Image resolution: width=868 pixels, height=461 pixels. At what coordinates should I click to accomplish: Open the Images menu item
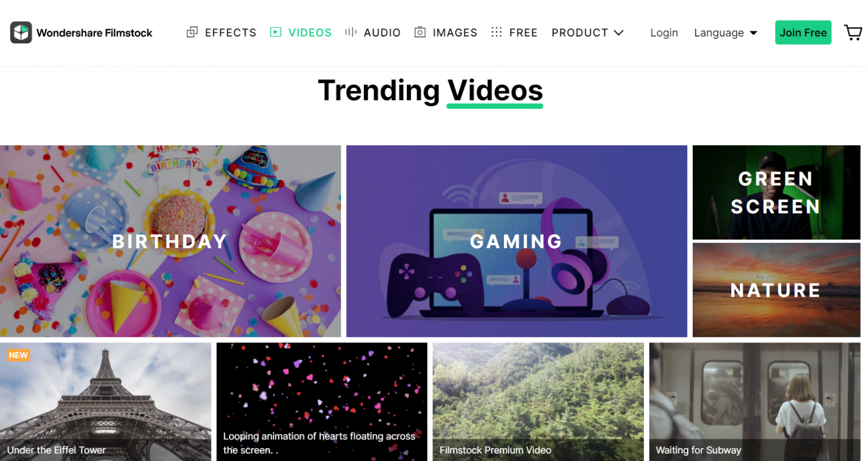pyautogui.click(x=455, y=33)
